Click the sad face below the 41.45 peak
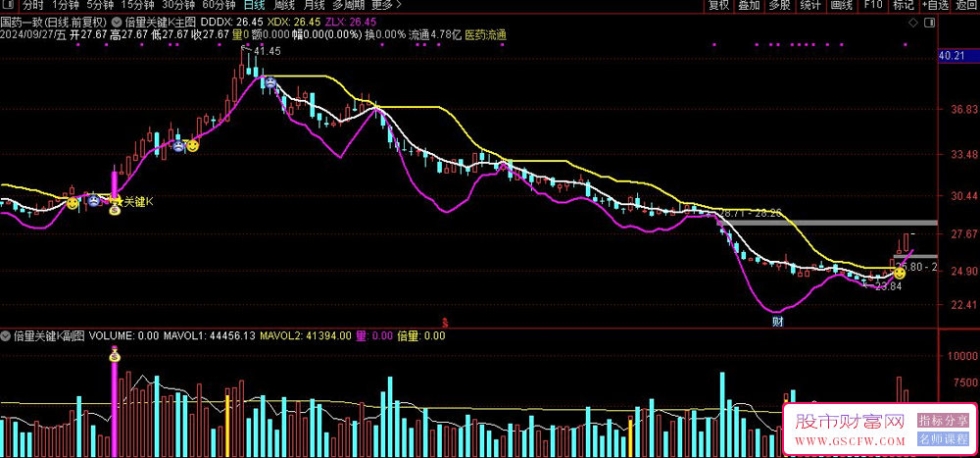 tap(270, 82)
